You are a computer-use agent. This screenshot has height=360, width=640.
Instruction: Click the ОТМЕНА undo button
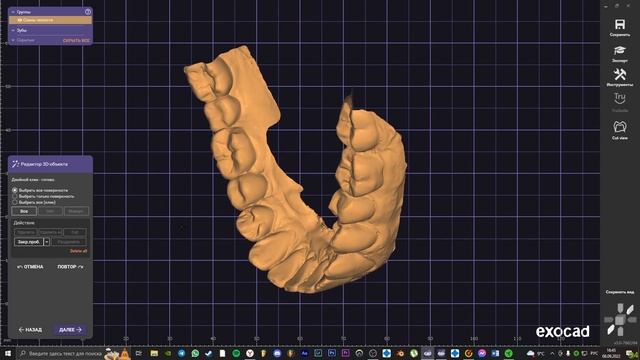point(30,267)
